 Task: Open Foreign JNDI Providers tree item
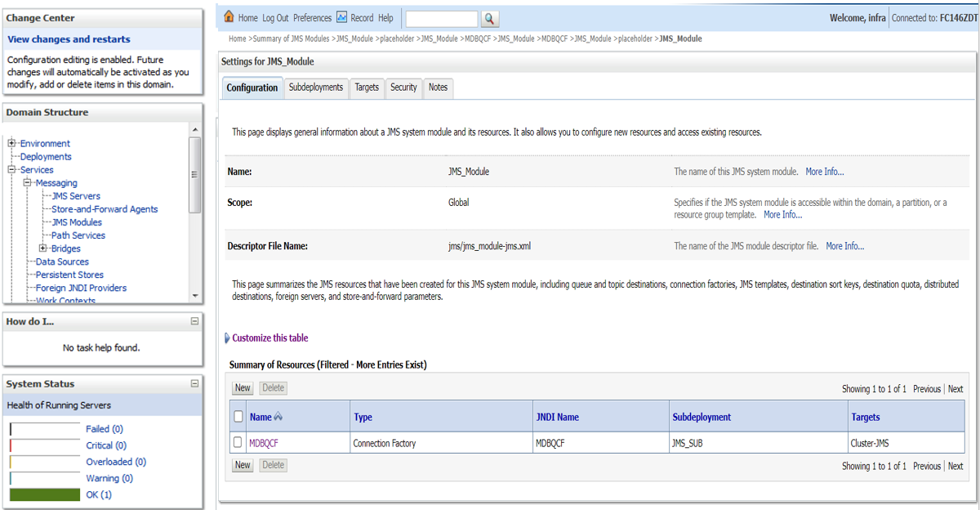point(81,288)
